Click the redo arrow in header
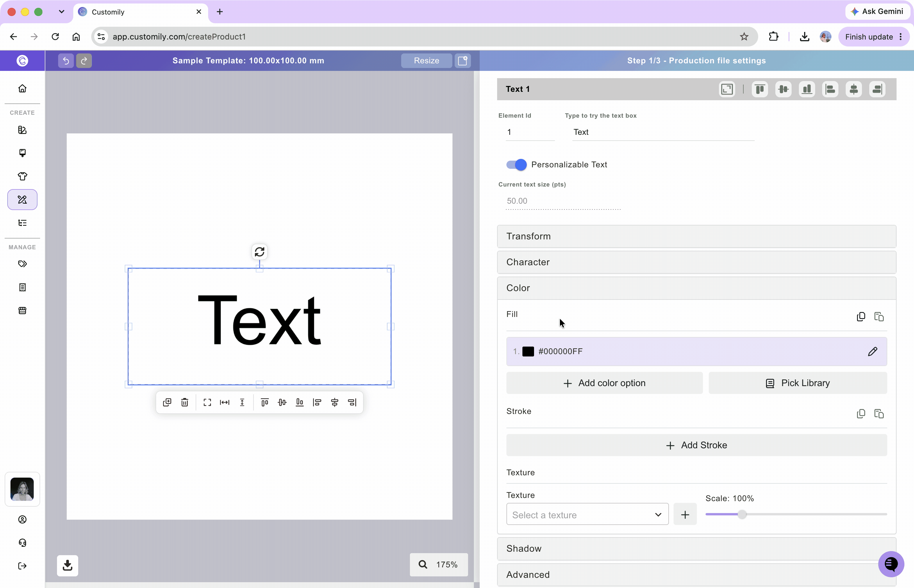Image resolution: width=914 pixels, height=588 pixels. point(84,61)
